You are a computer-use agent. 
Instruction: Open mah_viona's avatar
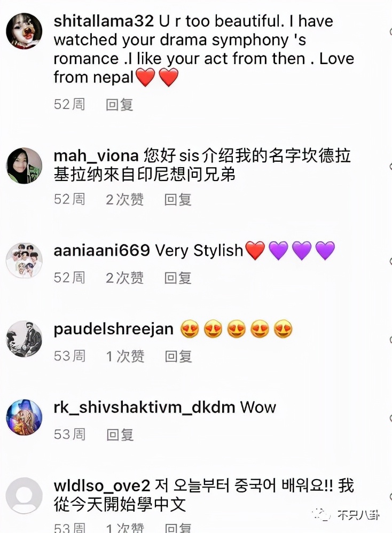pos(24,166)
